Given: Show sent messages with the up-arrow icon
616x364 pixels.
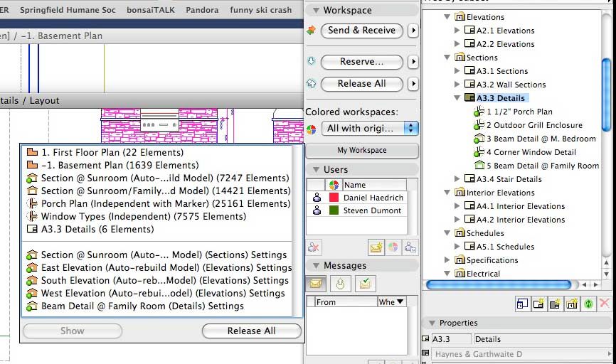Looking at the screenshot, I should pyautogui.click(x=340, y=283).
